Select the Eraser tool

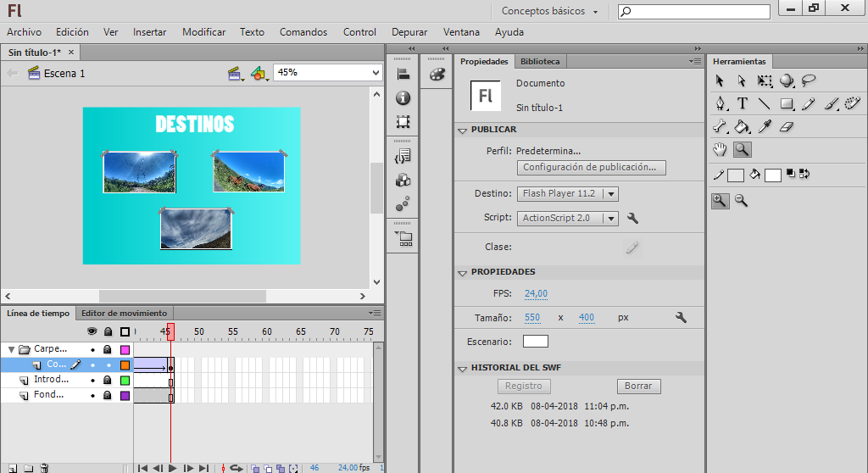tap(787, 127)
